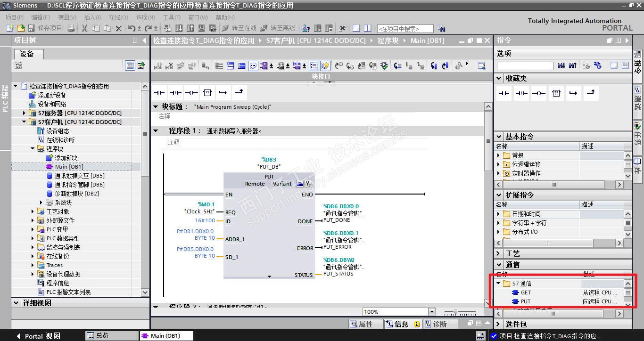644x341 pixels.
Task: Click the compile icon in main toolbar
Action: pyautogui.click(x=167, y=28)
